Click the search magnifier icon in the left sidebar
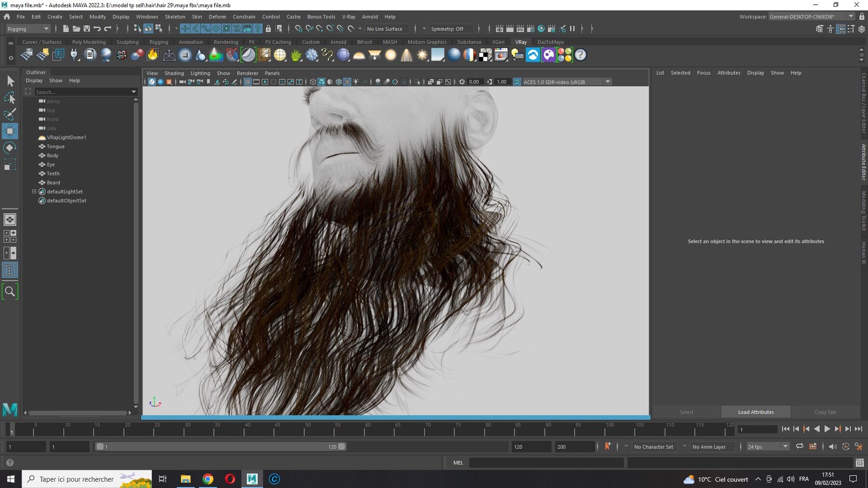This screenshot has height=488, width=868. coord(10,291)
